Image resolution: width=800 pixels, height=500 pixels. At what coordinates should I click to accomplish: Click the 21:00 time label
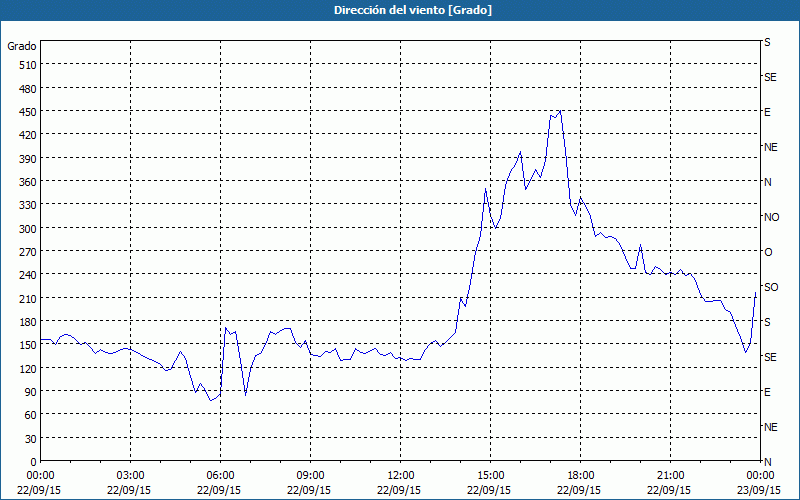click(670, 476)
